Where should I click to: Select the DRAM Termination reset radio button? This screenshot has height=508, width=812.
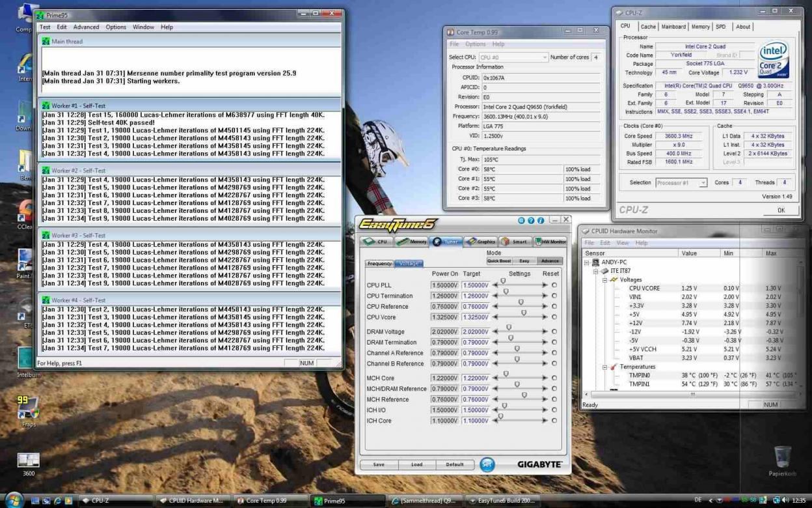click(554, 342)
